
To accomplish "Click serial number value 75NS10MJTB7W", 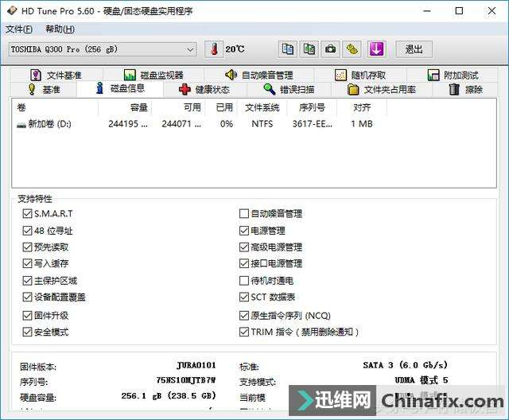I will click(x=186, y=380).
